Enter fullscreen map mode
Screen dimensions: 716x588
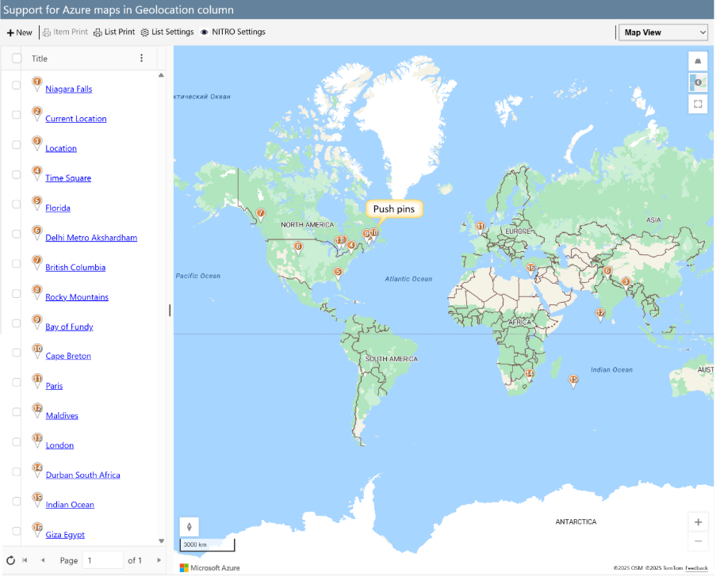click(698, 104)
